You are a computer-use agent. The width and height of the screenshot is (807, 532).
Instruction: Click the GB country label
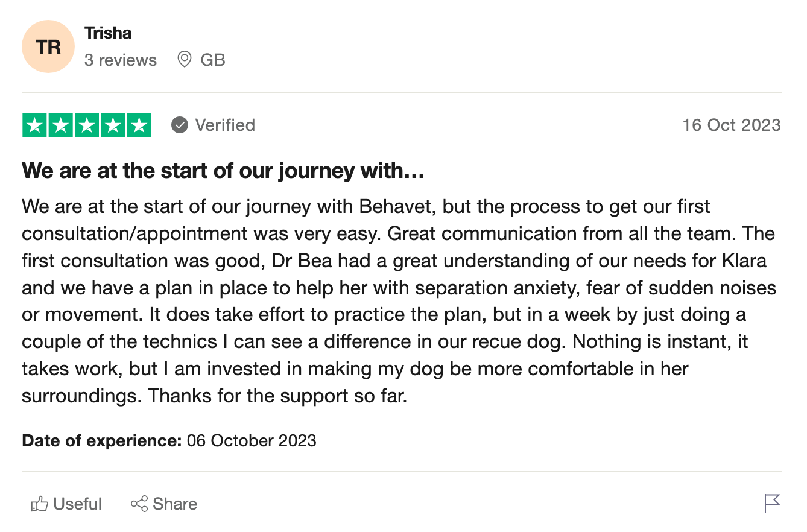click(213, 60)
